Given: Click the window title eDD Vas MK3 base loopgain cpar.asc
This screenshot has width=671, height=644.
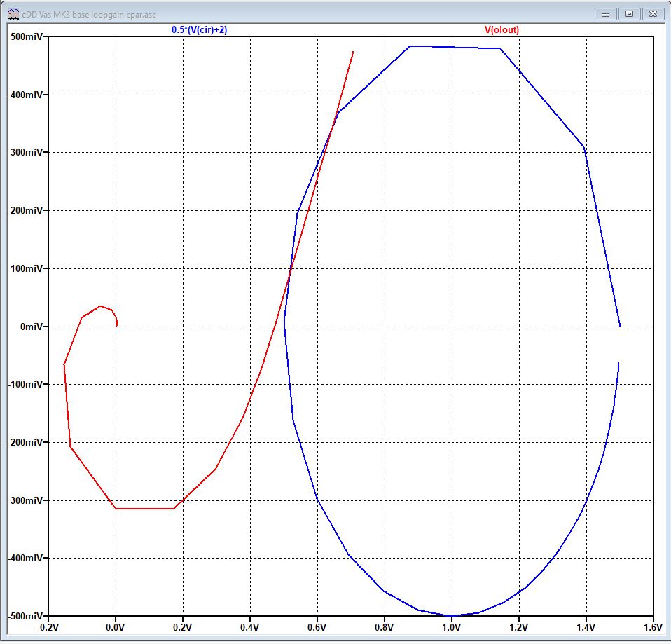Looking at the screenshot, I should [x=89, y=15].
